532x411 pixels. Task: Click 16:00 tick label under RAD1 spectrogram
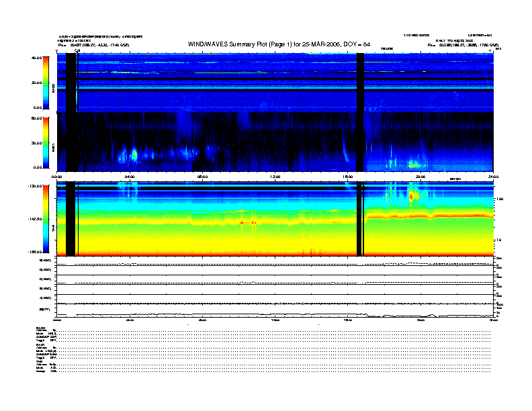[x=348, y=177]
